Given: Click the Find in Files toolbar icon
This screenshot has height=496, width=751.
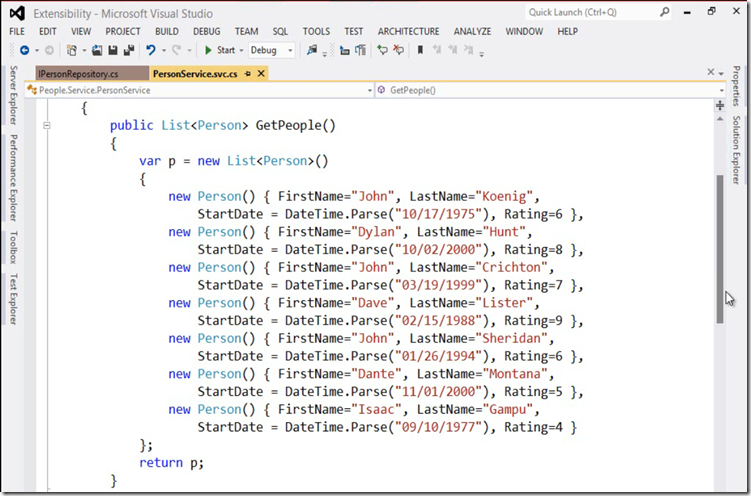Looking at the screenshot, I should pos(312,50).
